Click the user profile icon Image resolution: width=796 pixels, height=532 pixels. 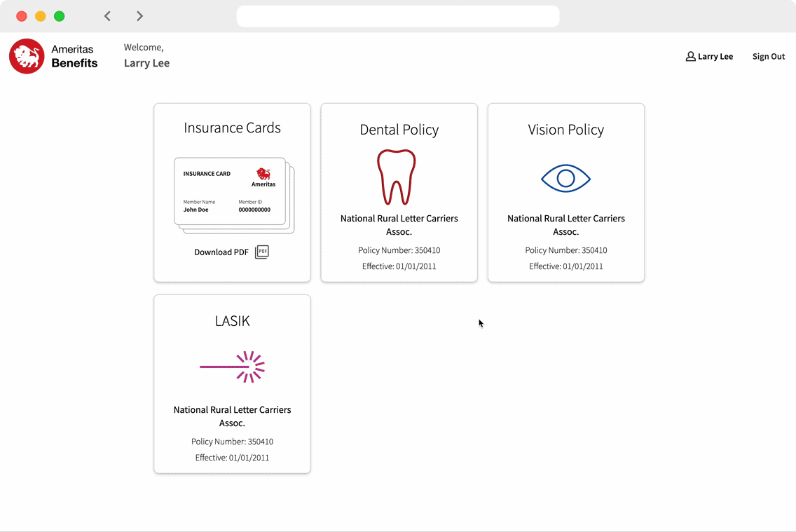point(690,57)
